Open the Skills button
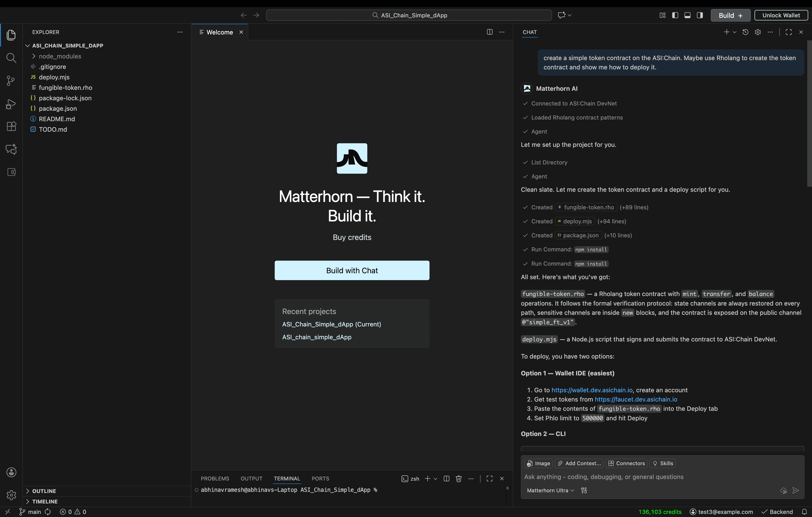 pos(663,463)
